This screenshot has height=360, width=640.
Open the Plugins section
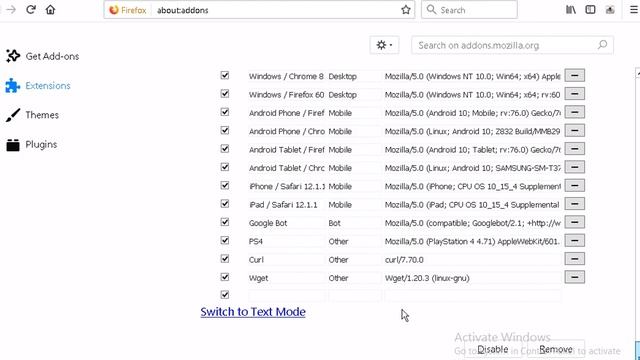click(x=31, y=144)
